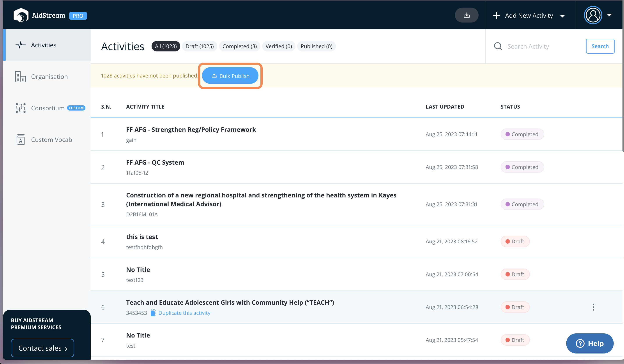Click the Organisation building icon
The width and height of the screenshot is (624, 364).
pos(21,76)
